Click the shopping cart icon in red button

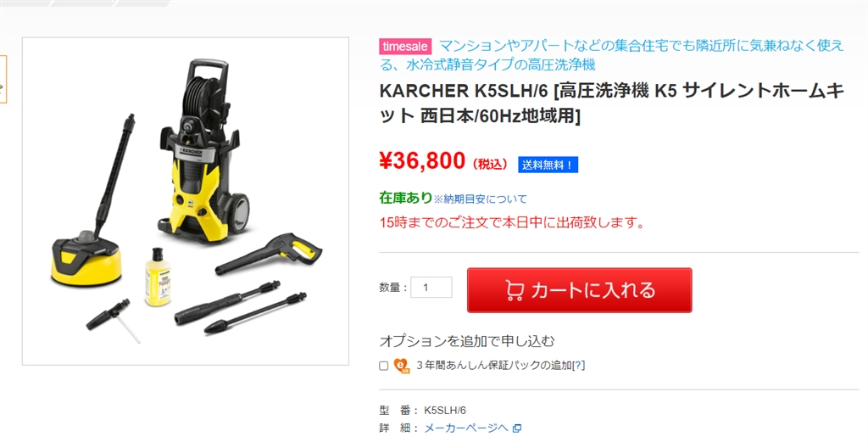(515, 290)
